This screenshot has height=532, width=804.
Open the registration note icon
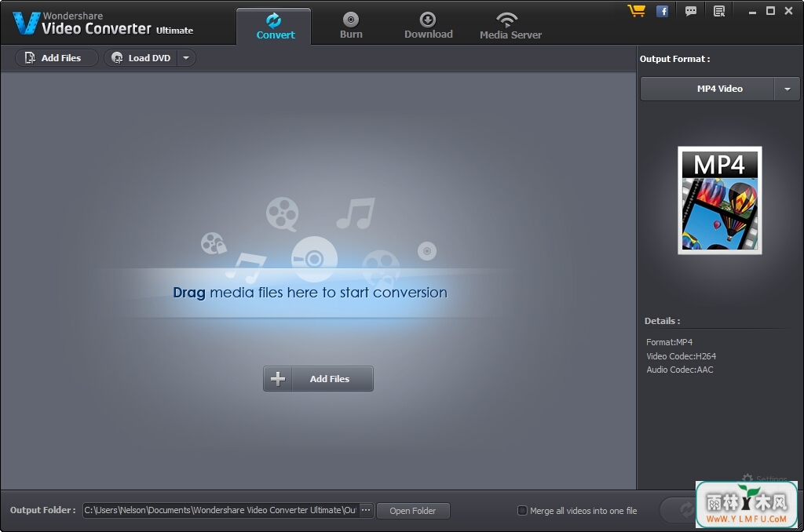(719, 11)
